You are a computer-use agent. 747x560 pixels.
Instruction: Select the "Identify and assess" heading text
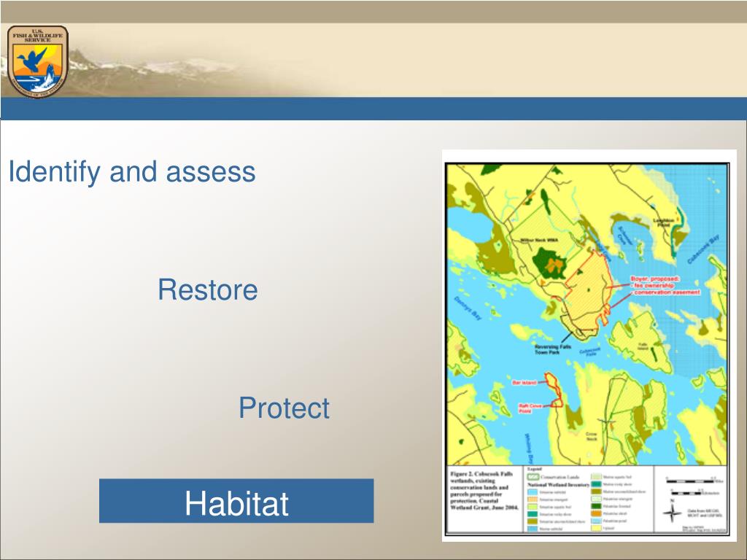(132, 171)
